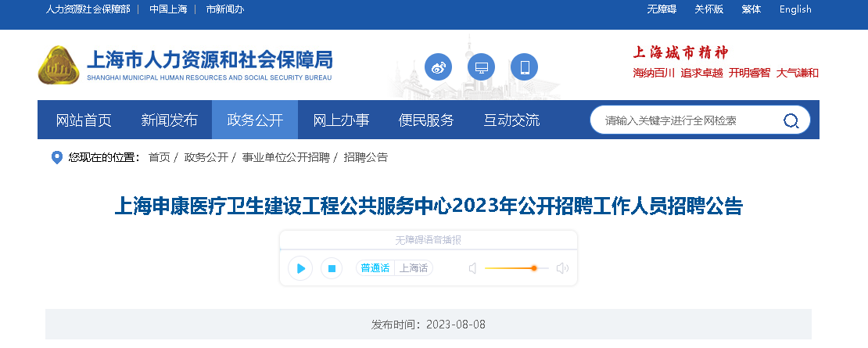Click 海纳百川 slogan text
868x348 pixels.
tap(654, 73)
